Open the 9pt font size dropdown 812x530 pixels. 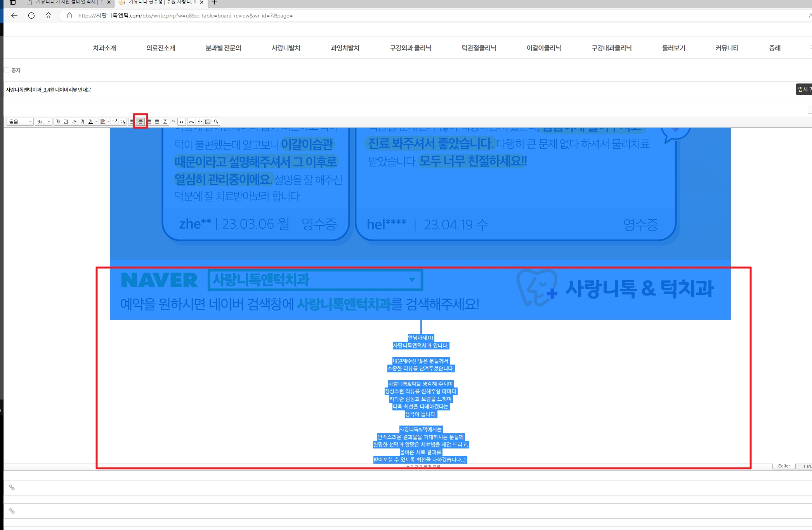[x=43, y=122]
